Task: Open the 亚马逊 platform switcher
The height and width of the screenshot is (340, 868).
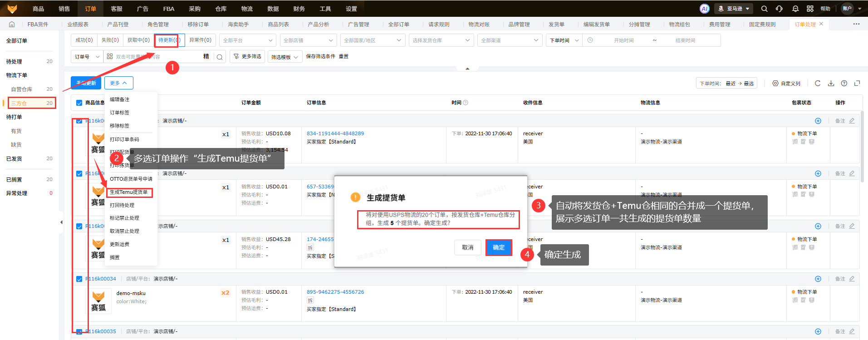Action: pos(734,9)
